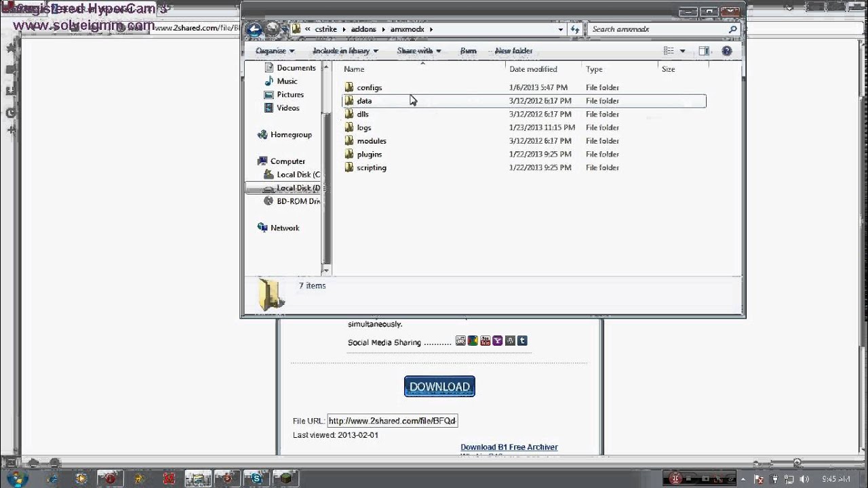Open address bar history dropdown arrow
Viewport: 868px width, 488px height.
coord(560,29)
